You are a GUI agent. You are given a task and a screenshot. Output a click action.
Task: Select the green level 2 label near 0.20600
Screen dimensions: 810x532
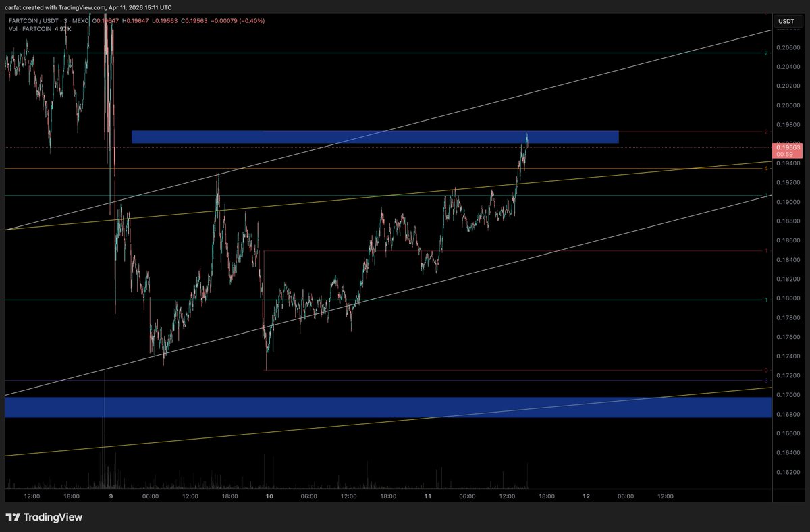765,53
